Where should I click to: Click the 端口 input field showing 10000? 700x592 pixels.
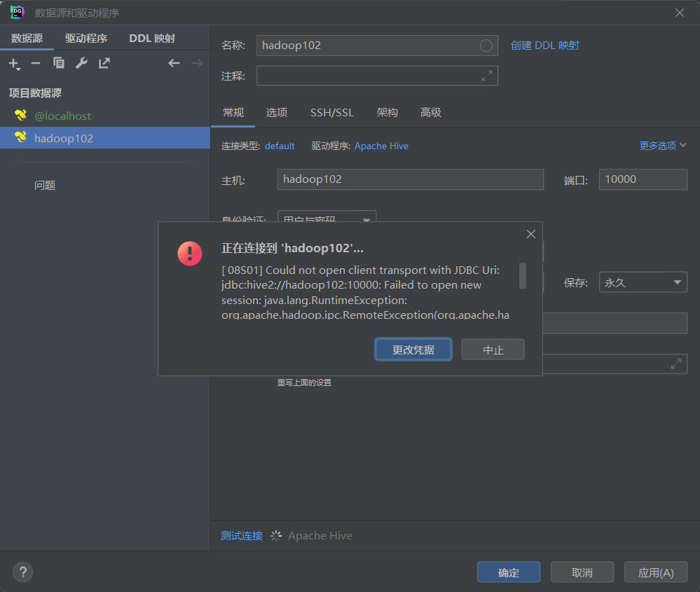click(x=643, y=179)
